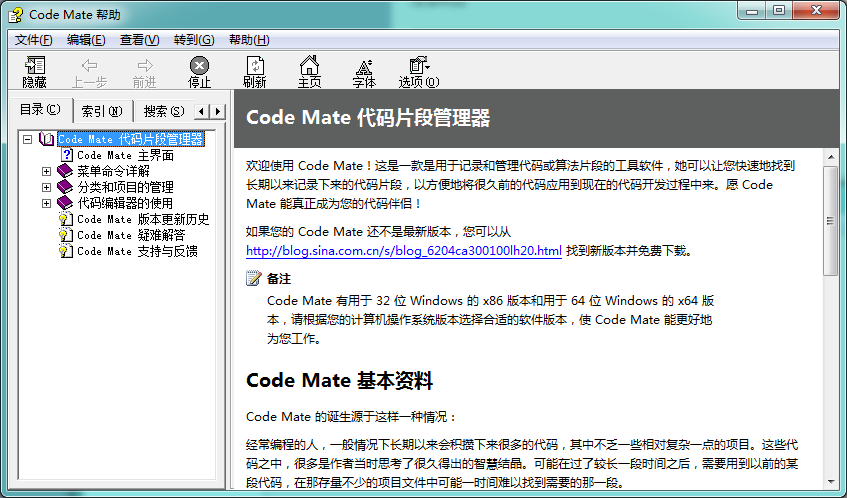The width and height of the screenshot is (847, 498).
Task: Expand the 菜单命令详解 tree node
Action: (x=46, y=171)
